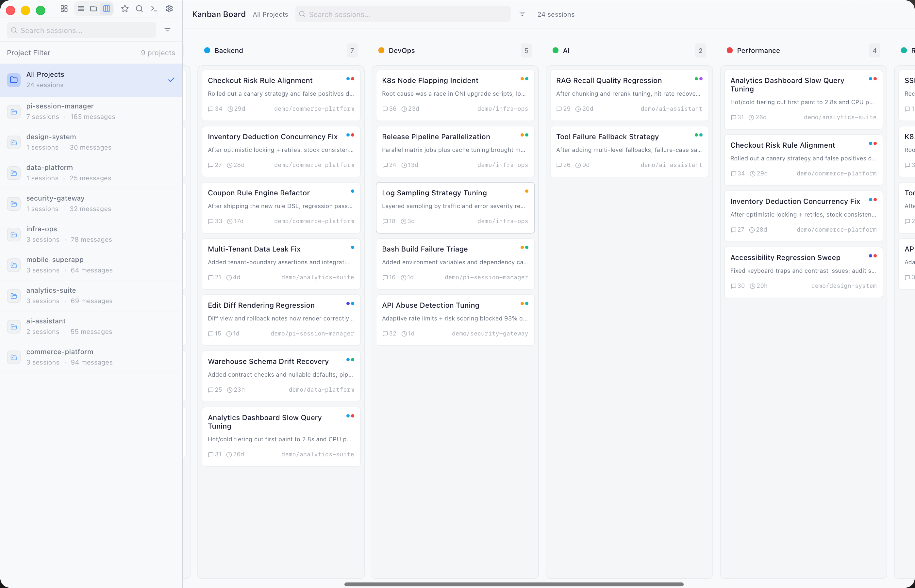Open search using the magnifier icon
Image resolution: width=915 pixels, height=588 pixels.
pos(140,8)
